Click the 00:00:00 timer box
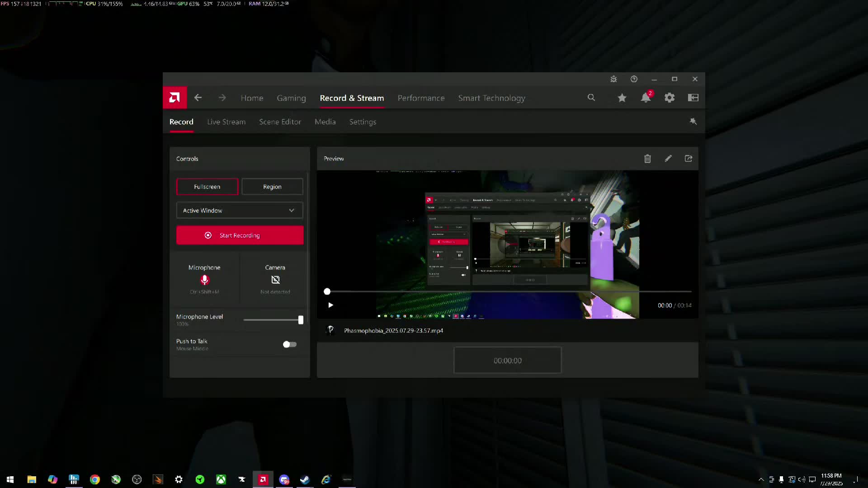Viewport: 868px width, 488px height. tap(507, 361)
